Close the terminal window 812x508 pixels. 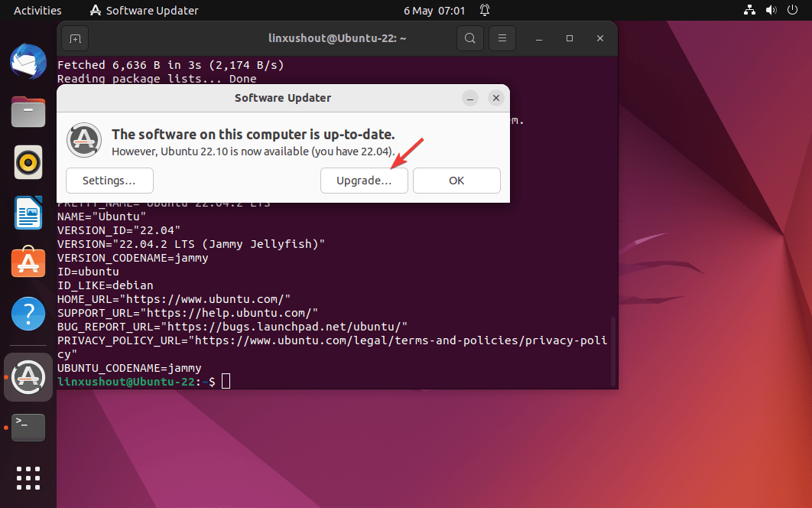tap(600, 38)
